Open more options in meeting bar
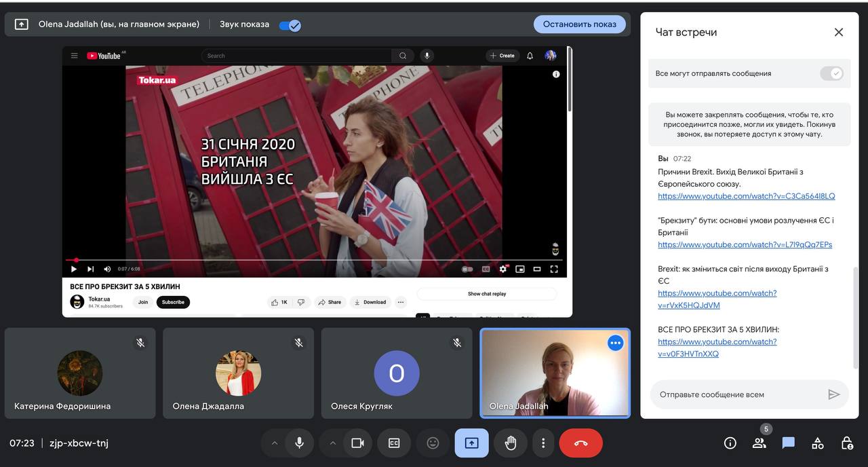Image resolution: width=868 pixels, height=467 pixels. point(543,443)
